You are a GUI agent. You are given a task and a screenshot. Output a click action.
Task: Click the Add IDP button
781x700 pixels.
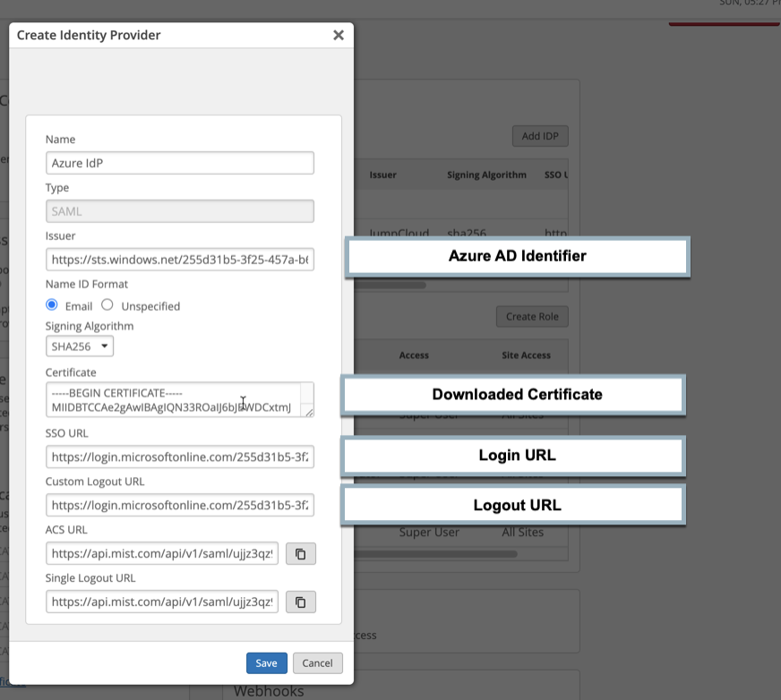coord(540,136)
